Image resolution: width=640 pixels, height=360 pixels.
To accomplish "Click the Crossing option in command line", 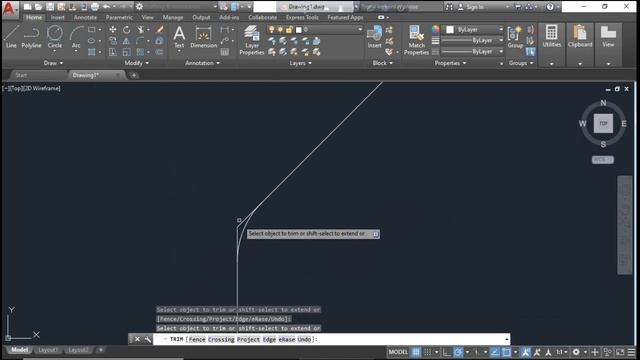I will click(221, 339).
